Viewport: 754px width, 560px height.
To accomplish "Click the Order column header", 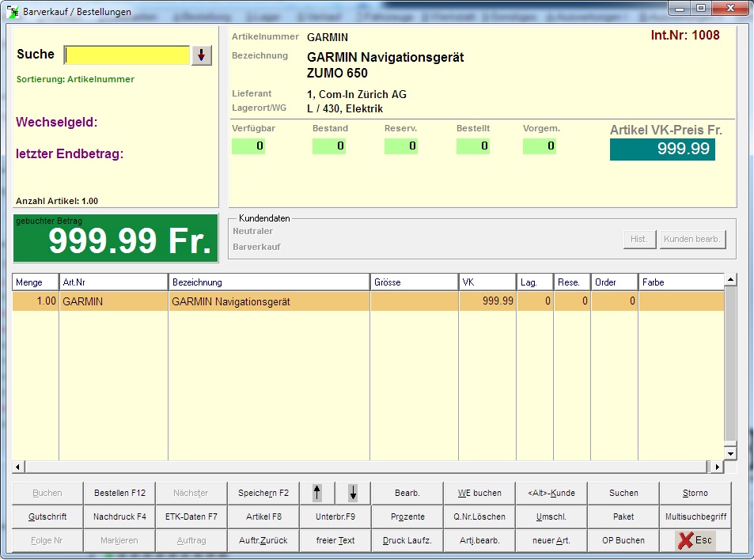I will click(x=615, y=282).
